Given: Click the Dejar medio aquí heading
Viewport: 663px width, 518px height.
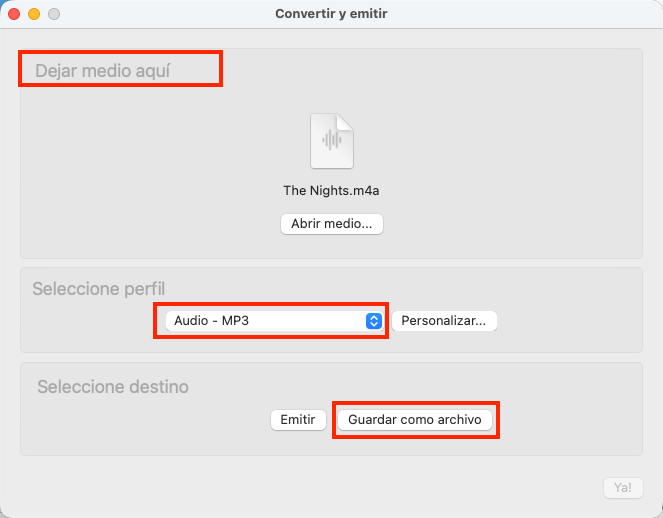Looking at the screenshot, I should [x=105, y=71].
